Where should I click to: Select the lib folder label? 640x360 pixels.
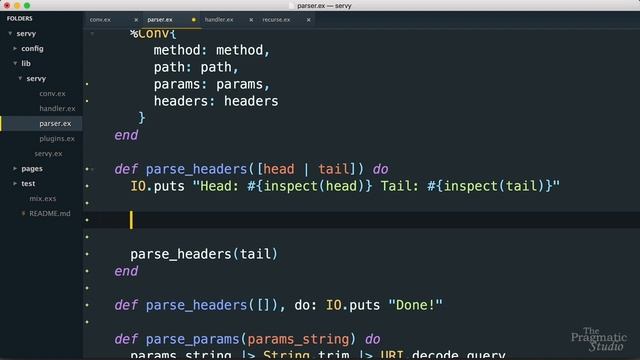[26, 63]
